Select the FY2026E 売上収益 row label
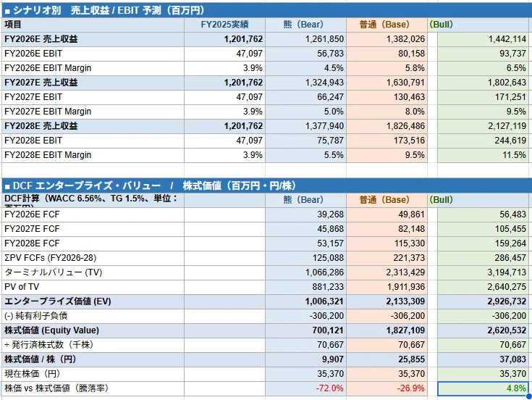 coord(41,39)
